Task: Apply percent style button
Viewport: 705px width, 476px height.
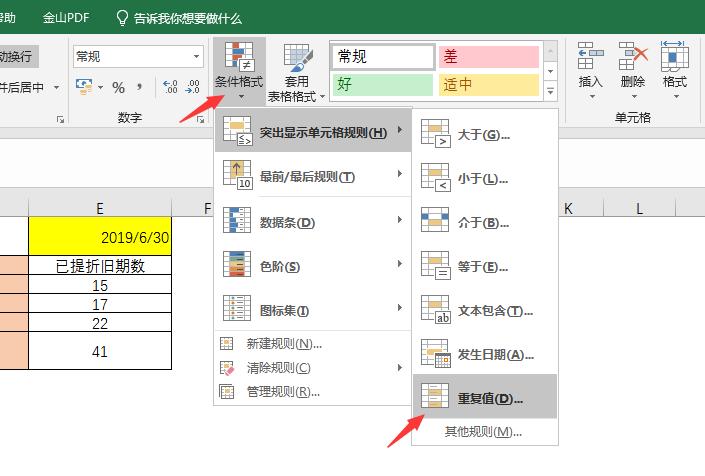Action: (x=118, y=87)
